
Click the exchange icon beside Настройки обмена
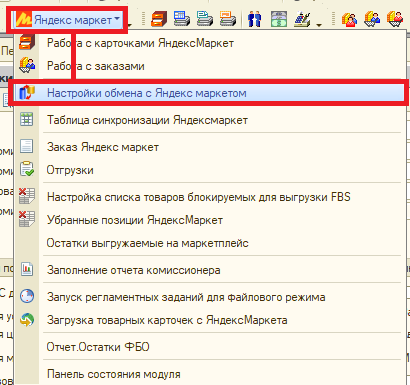point(27,93)
